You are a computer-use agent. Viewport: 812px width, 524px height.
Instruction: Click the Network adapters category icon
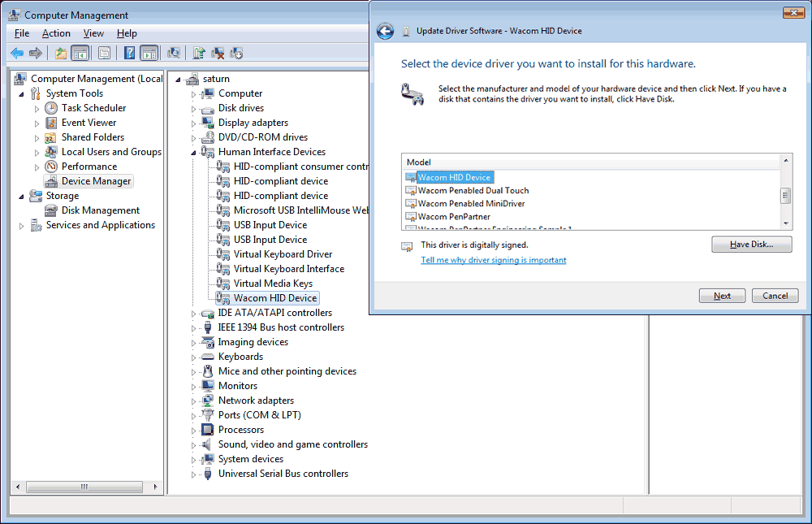click(x=208, y=401)
